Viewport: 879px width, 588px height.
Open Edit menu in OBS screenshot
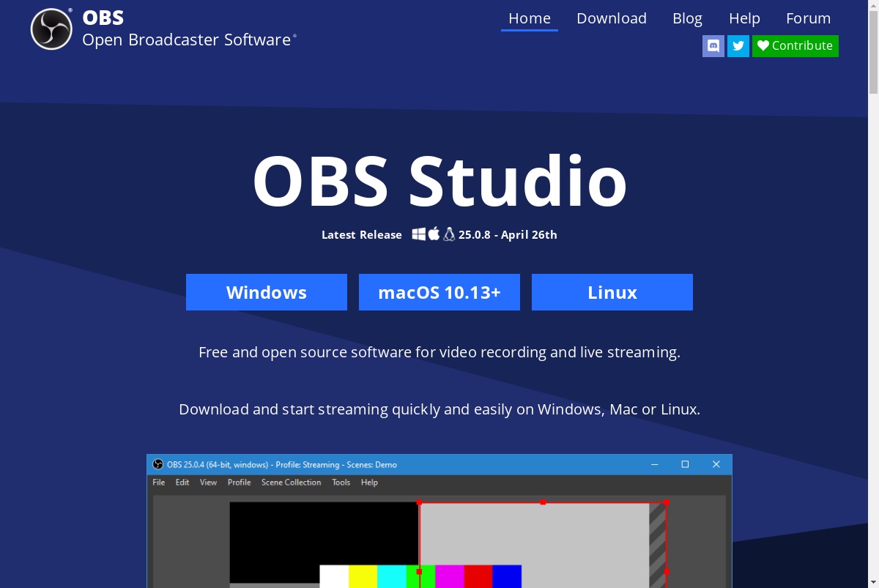point(182,483)
